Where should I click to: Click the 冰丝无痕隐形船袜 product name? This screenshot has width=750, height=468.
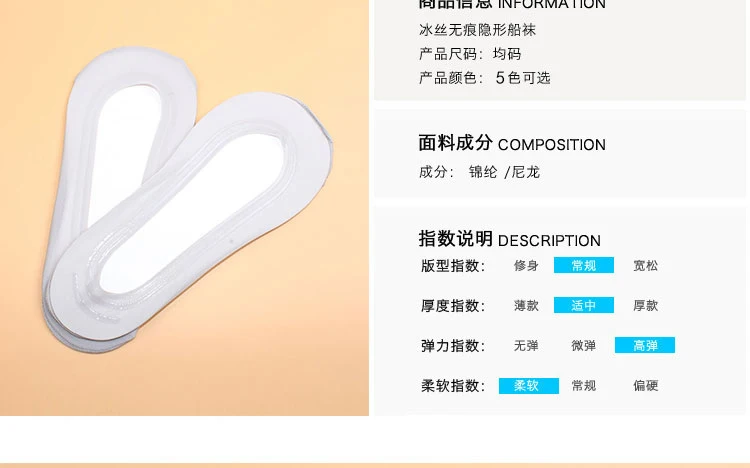click(477, 30)
